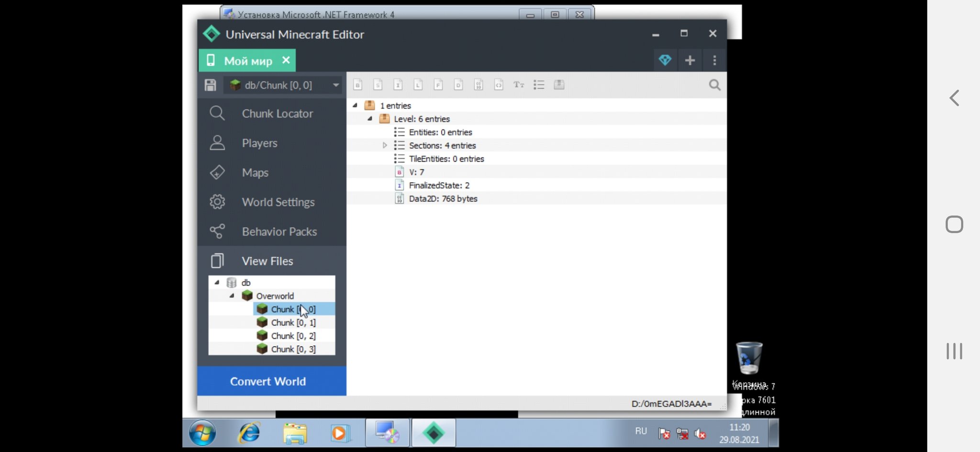The image size is (980, 452).
Task: Click the taskbar clock showing 11:20
Action: pos(739,433)
